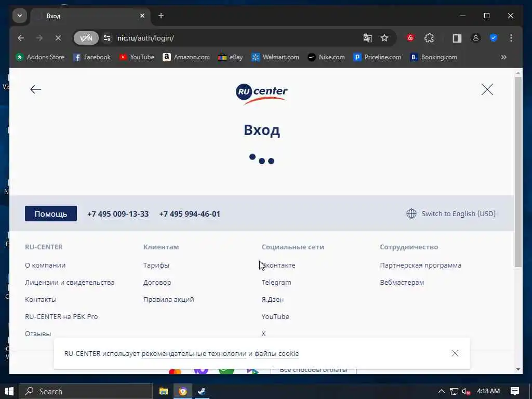
Task: Open the YouTube bookmark in bar
Action: click(137, 57)
